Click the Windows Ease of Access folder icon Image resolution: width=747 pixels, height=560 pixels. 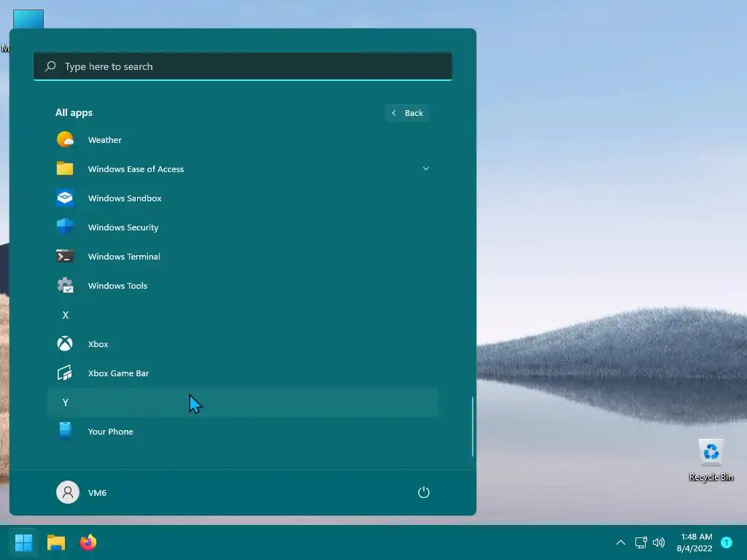[65, 168]
